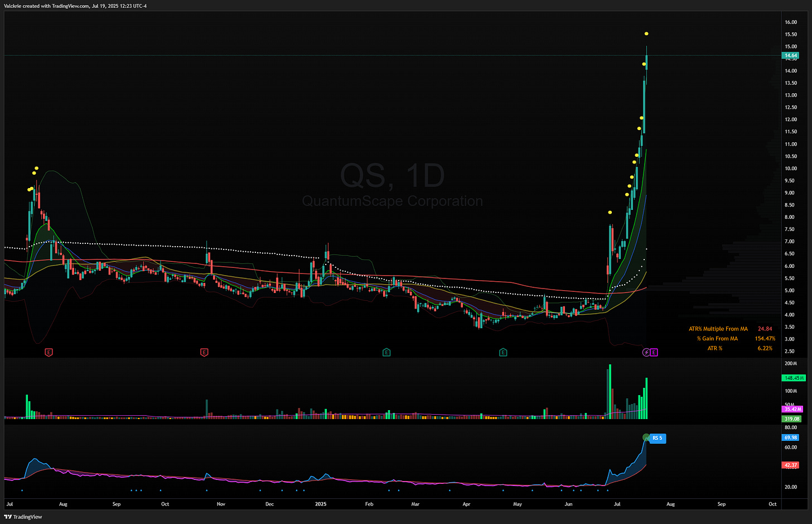Click the Mar label on the time axis

point(415,504)
